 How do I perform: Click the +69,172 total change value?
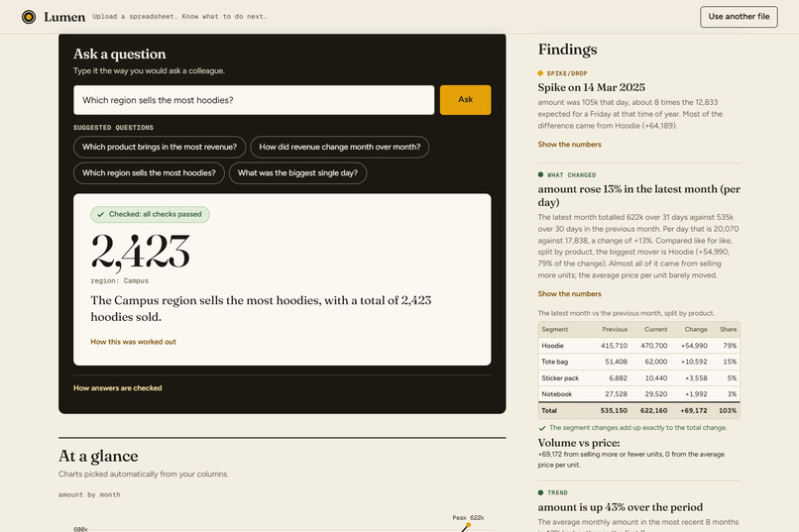point(694,410)
